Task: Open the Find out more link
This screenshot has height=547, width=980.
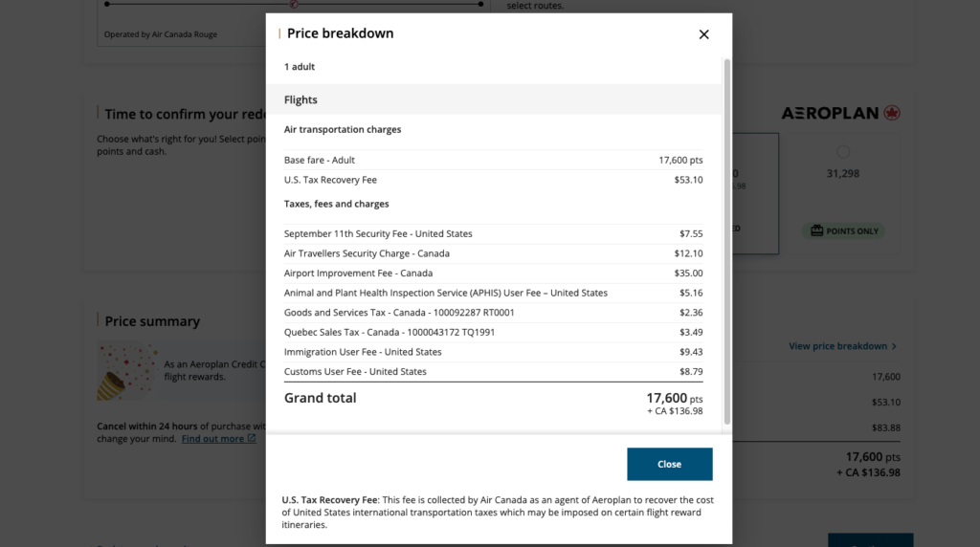Action: click(212, 439)
